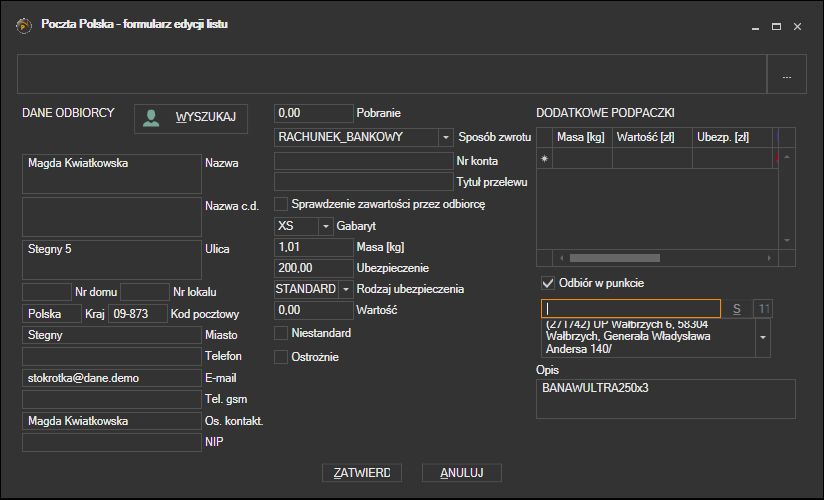The image size is (824, 500).
Task: Focus the Tel. gsm input field
Action: (112, 400)
